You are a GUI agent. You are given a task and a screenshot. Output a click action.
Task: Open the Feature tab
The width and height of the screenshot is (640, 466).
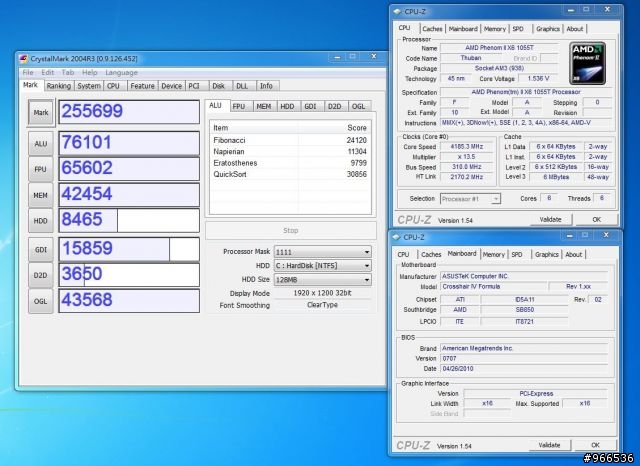pyautogui.click(x=142, y=86)
